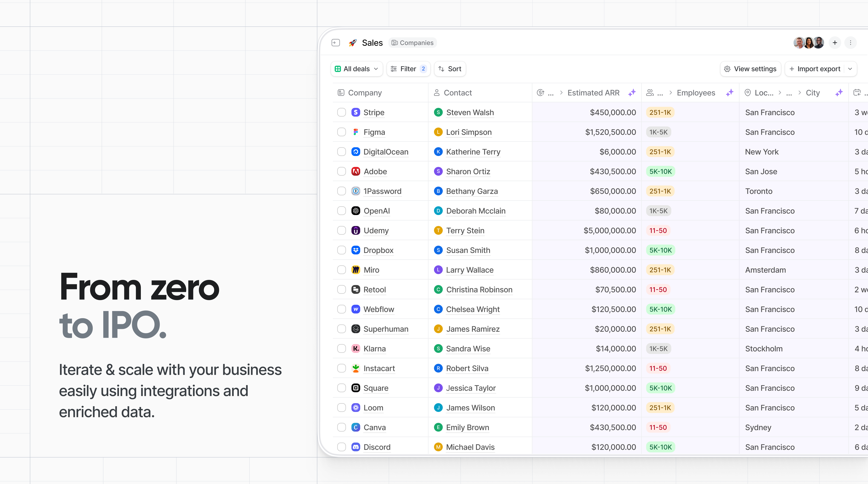Open the three-dot overflow menu

pos(851,42)
